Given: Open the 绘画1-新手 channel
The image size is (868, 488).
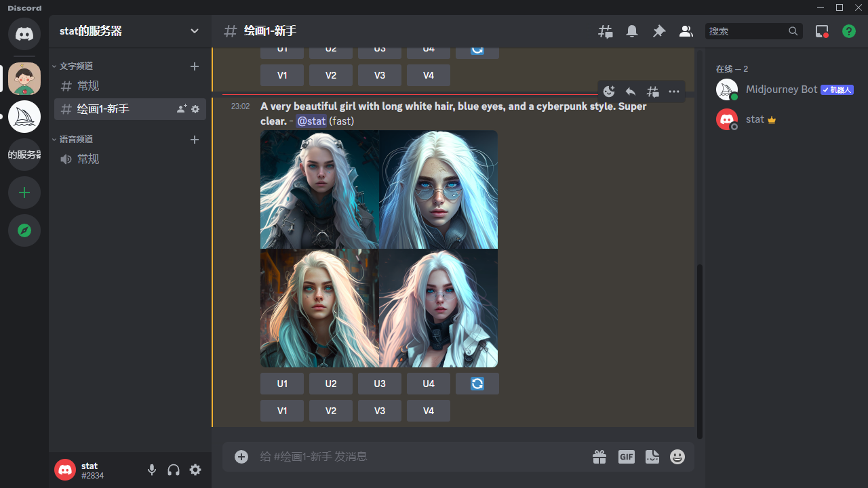Looking at the screenshot, I should (130, 109).
